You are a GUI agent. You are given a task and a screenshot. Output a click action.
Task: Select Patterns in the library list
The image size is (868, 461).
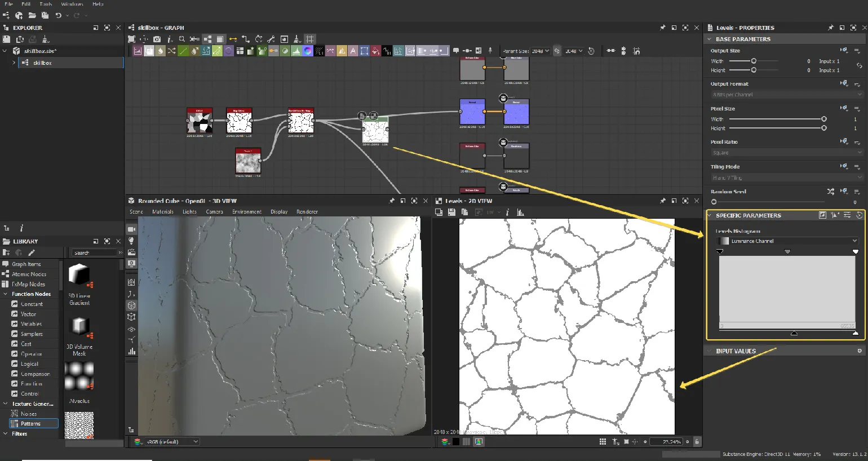tap(31, 423)
